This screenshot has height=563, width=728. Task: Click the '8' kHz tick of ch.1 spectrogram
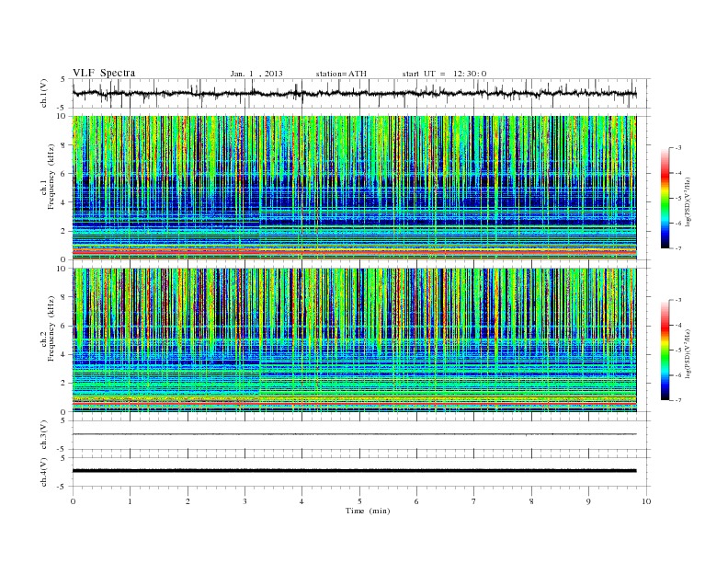[63, 145]
